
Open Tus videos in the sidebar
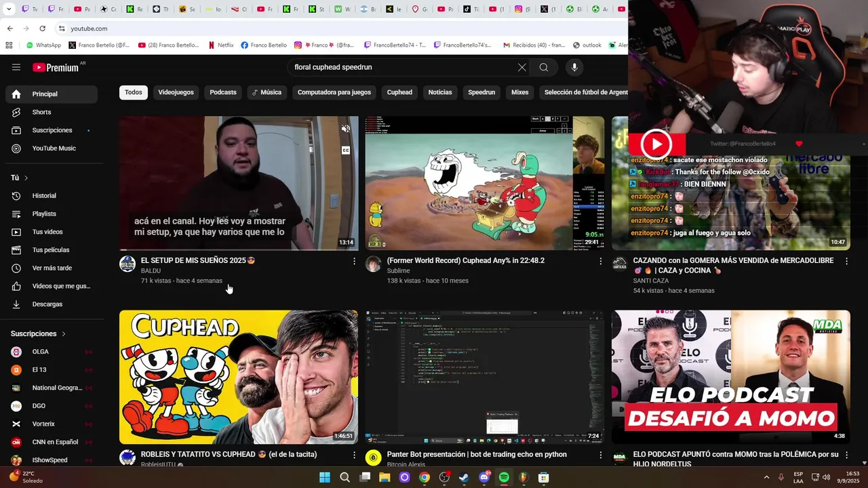coord(52,232)
